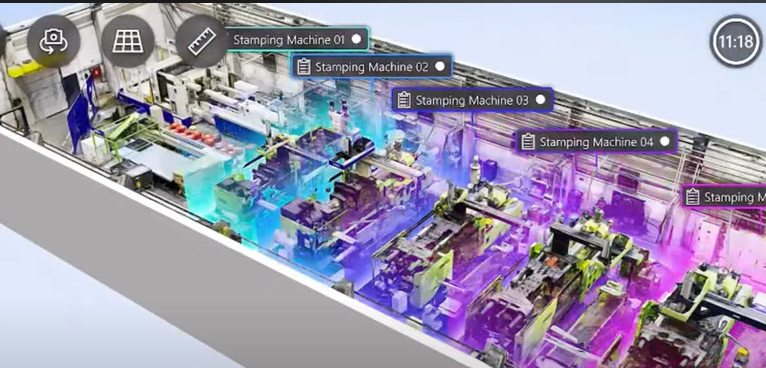
Task: Open clipboard icon for Stamping Machine 02
Action: (304, 66)
